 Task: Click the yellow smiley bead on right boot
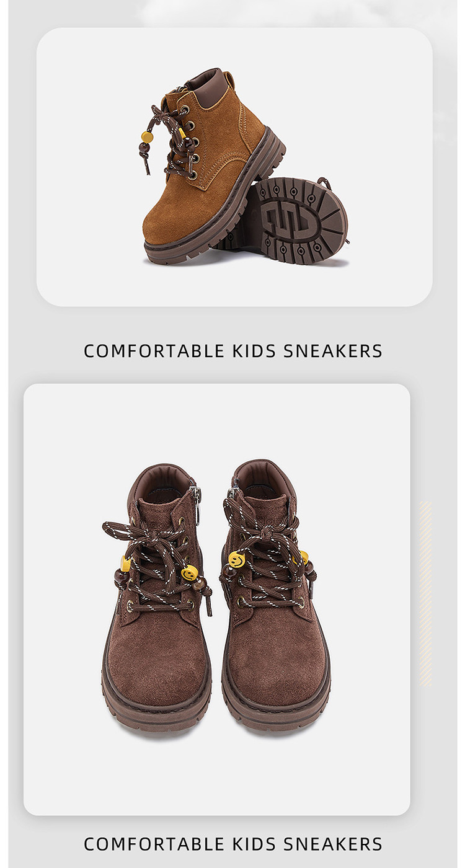[x=237, y=559]
